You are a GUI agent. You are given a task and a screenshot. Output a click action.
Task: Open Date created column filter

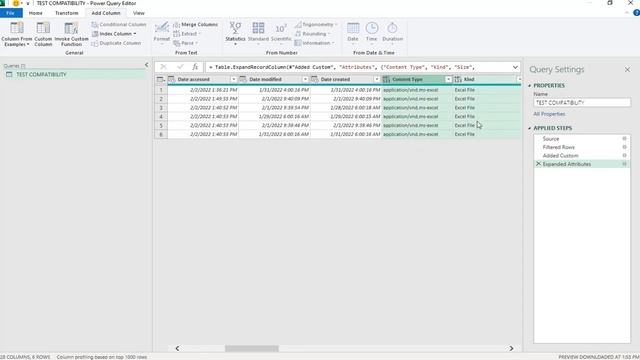377,80
